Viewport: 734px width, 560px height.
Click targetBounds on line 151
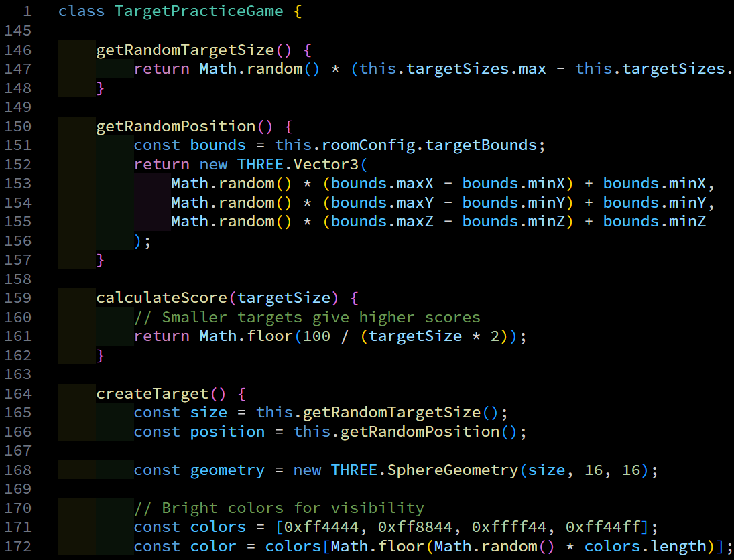point(481,145)
